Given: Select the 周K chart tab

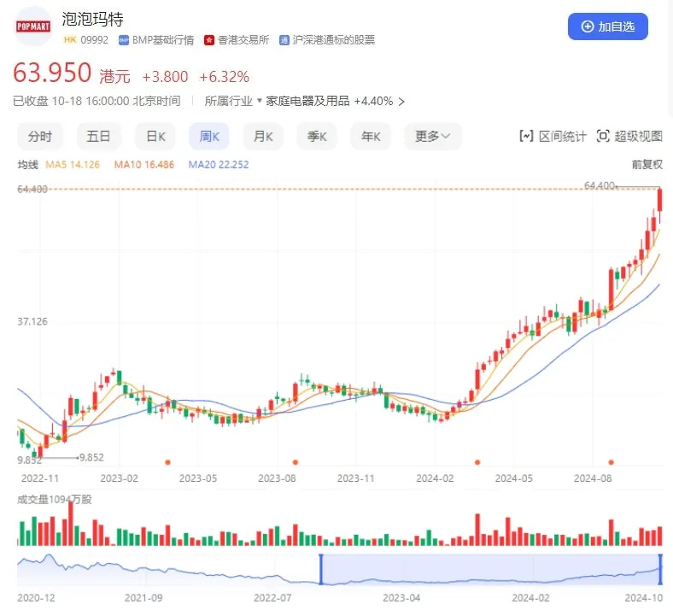Looking at the screenshot, I should coord(209,137).
